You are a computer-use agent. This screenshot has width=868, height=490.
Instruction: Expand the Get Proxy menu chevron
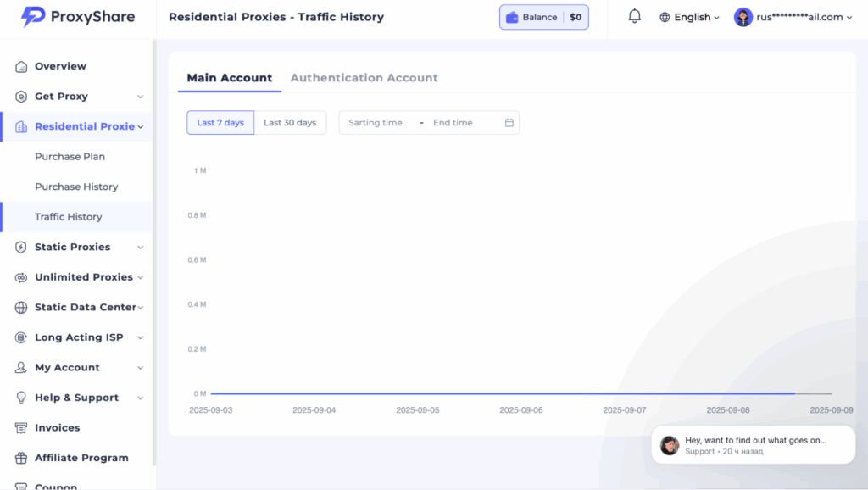(x=140, y=97)
